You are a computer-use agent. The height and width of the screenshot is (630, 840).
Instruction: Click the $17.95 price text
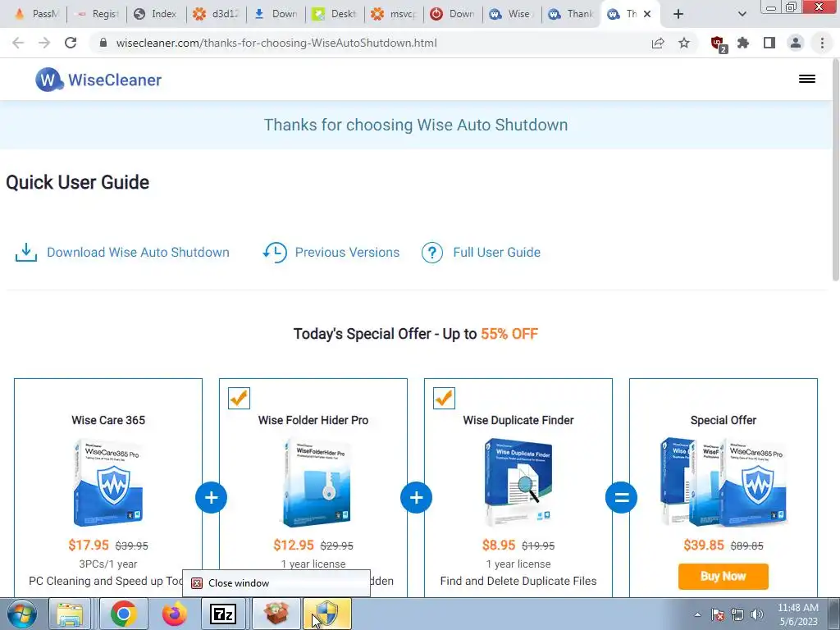89,546
